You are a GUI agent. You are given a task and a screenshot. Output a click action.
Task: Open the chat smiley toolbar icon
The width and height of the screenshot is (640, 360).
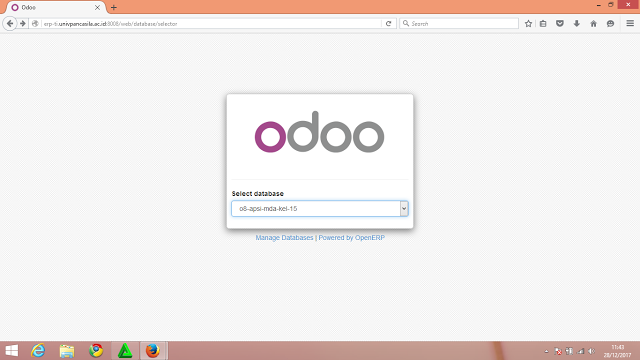click(610, 24)
